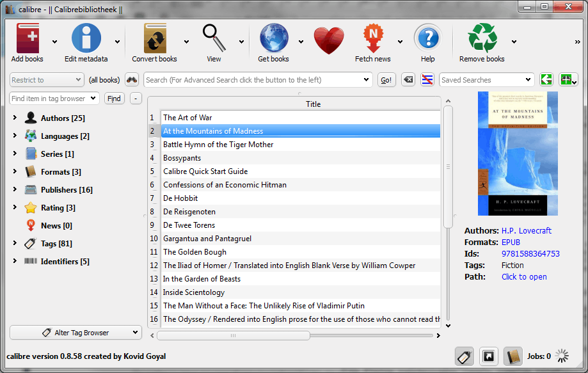
Task: Click the Get books globe icon
Action: coord(274,38)
